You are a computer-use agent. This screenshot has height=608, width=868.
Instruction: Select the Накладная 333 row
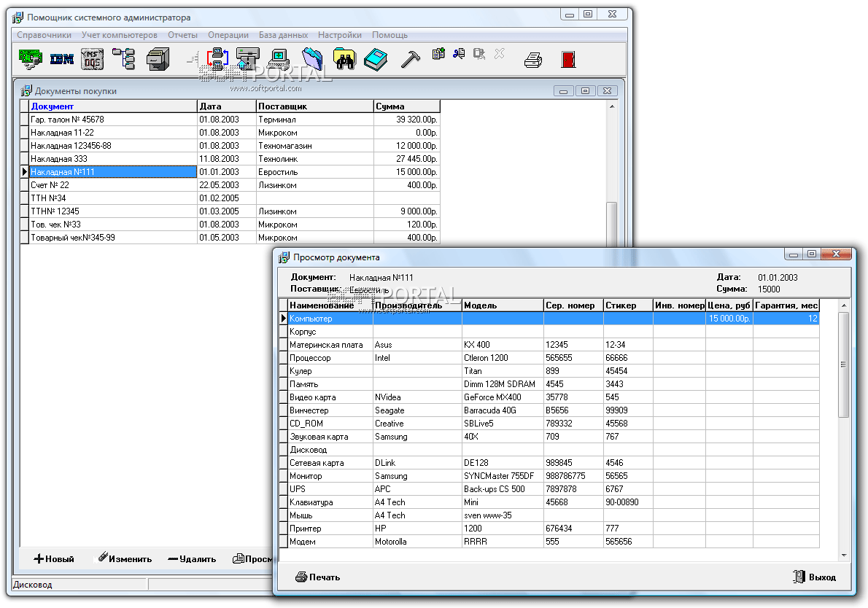click(113, 159)
